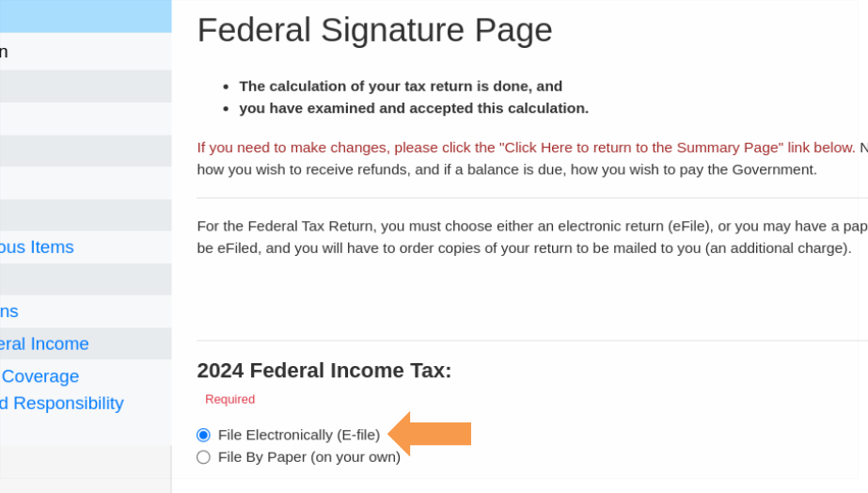The height and width of the screenshot is (493, 868).
Task: Open the sidebar link ending in 'ous Items'
Action: pyautogui.click(x=37, y=247)
